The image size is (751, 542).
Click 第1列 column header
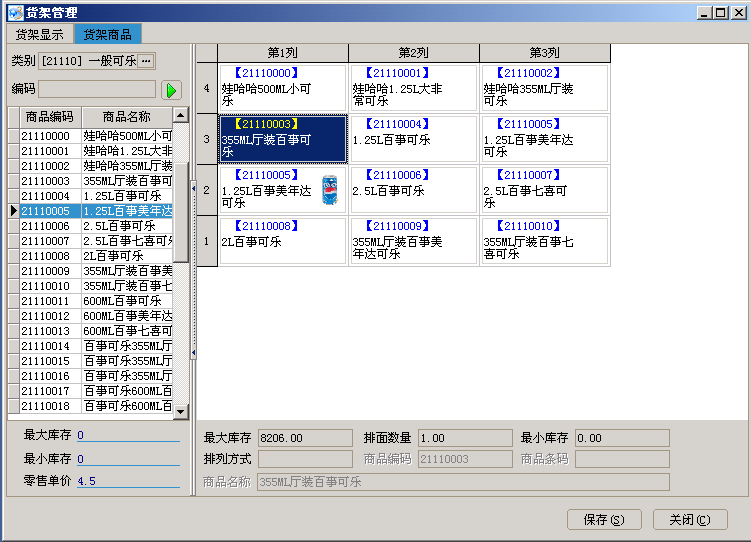[x=283, y=53]
